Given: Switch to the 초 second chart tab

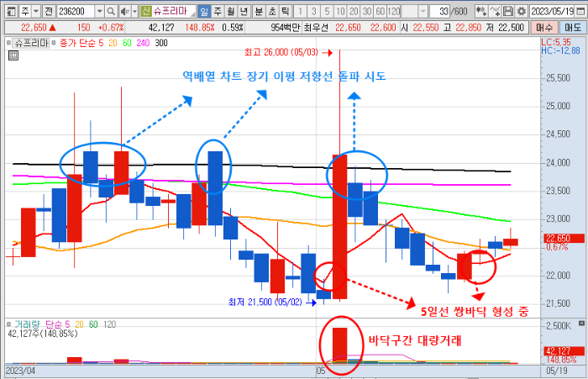Looking at the screenshot, I should tap(272, 12).
